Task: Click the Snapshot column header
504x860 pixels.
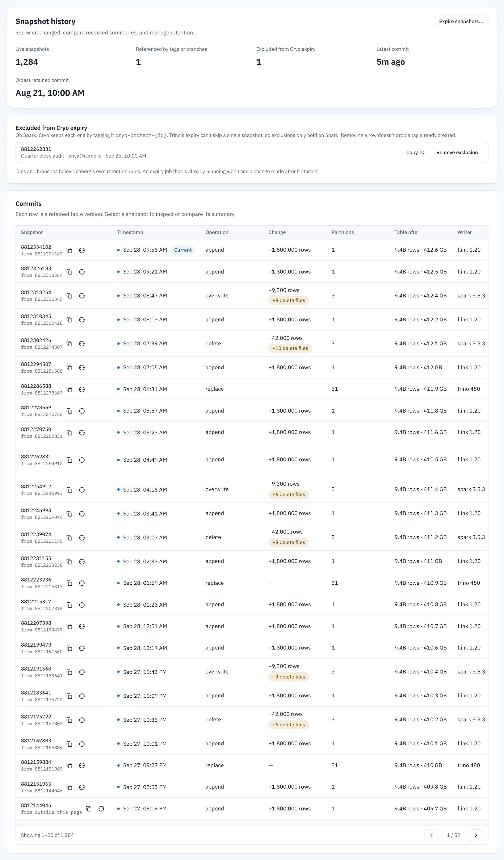Action: click(x=32, y=232)
